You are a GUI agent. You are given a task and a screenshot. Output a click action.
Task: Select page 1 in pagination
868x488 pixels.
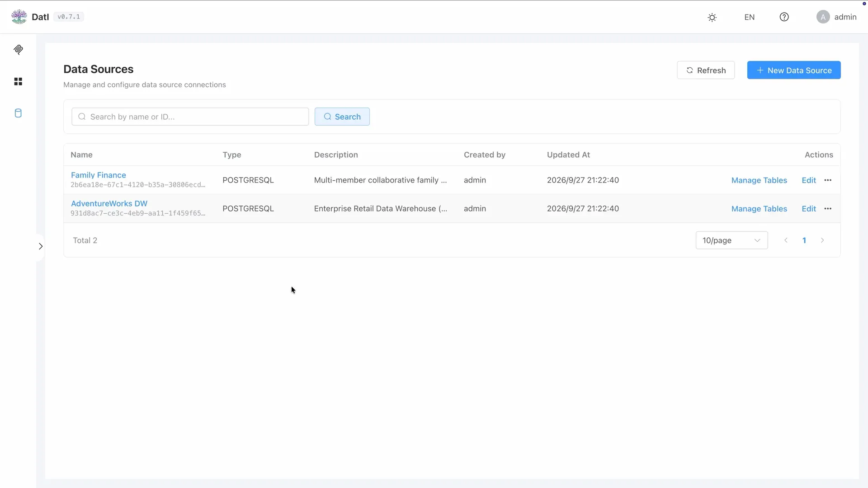click(804, 240)
